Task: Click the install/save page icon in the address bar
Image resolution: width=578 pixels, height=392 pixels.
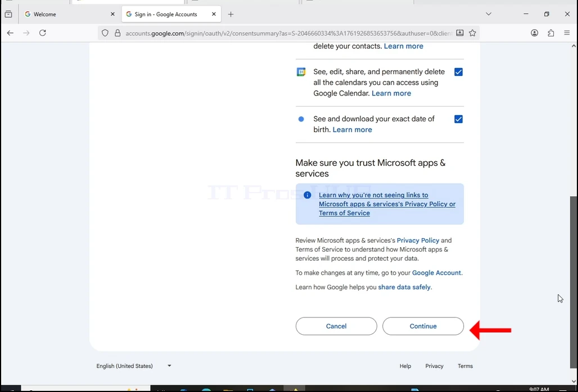Action: [x=460, y=33]
